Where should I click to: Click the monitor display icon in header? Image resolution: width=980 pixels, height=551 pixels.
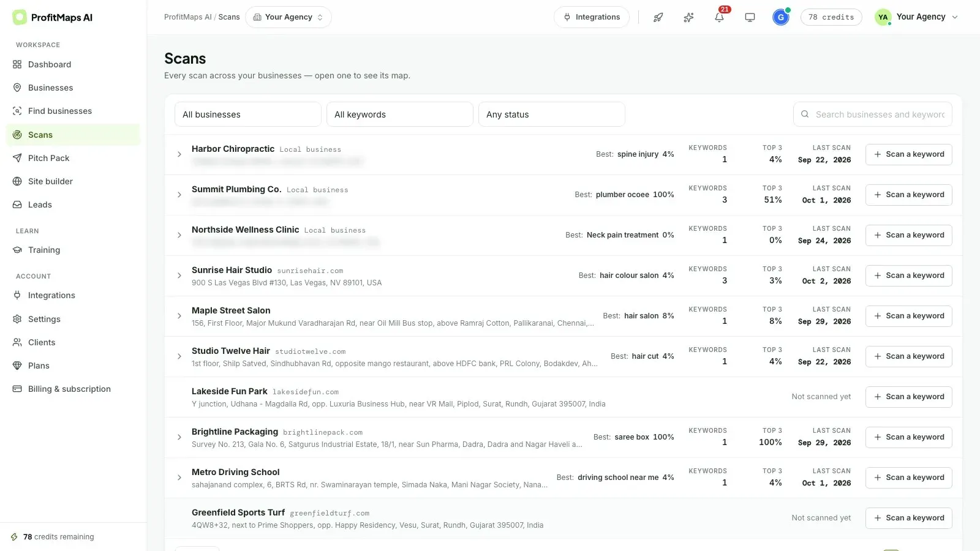pos(750,17)
